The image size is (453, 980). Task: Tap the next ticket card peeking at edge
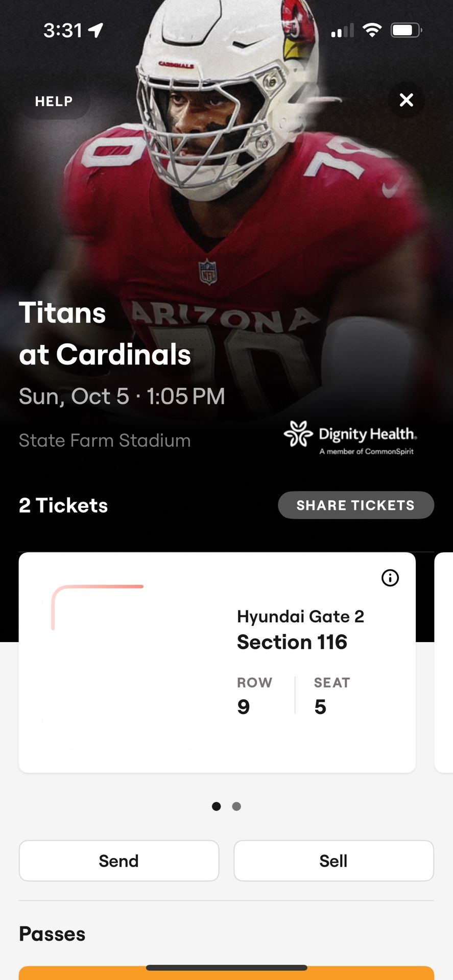tap(443, 663)
